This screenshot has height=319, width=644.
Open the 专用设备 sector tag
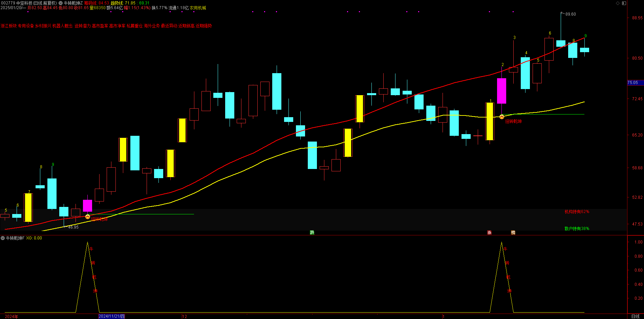point(26,26)
